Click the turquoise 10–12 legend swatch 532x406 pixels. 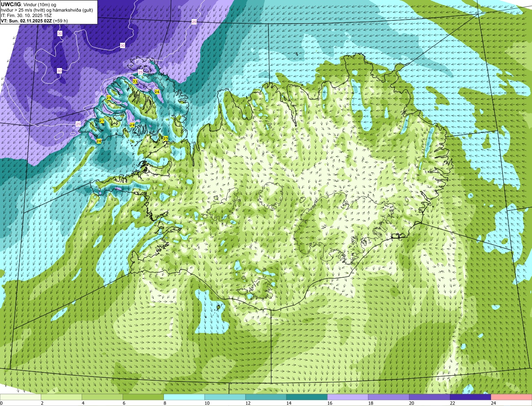[x=225, y=397]
